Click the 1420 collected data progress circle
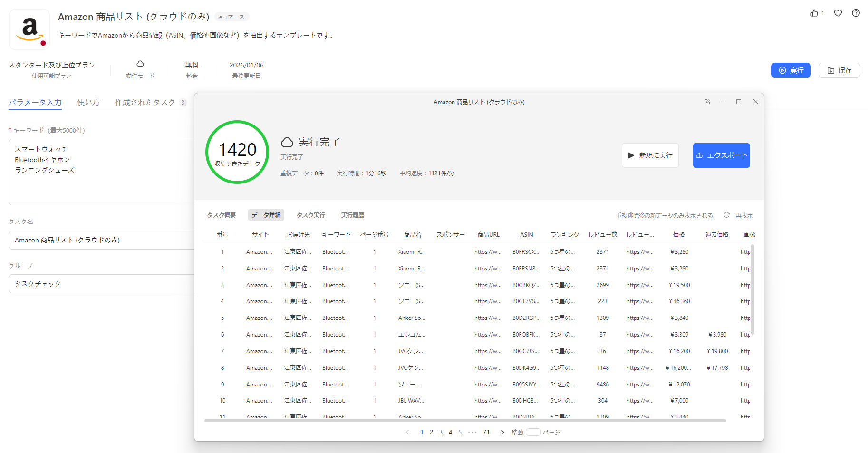 coord(237,152)
